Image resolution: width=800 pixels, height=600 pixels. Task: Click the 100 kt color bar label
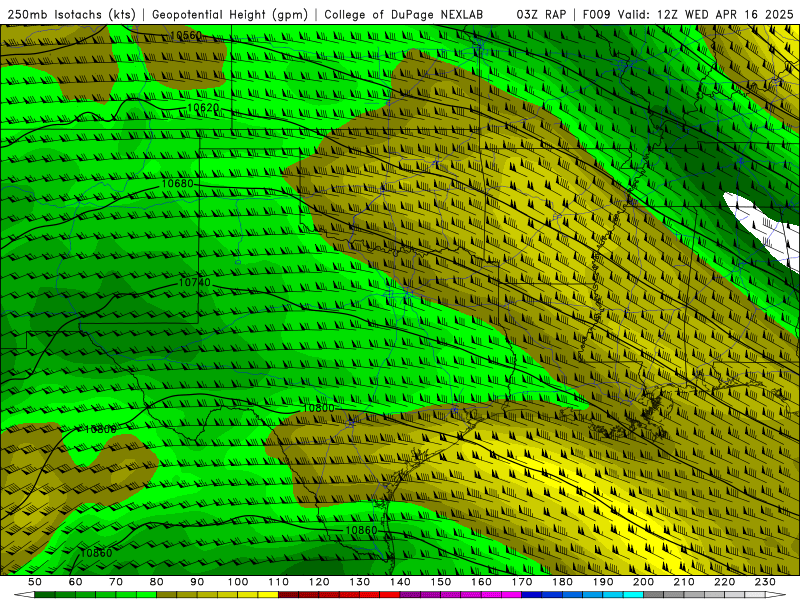tap(238, 582)
